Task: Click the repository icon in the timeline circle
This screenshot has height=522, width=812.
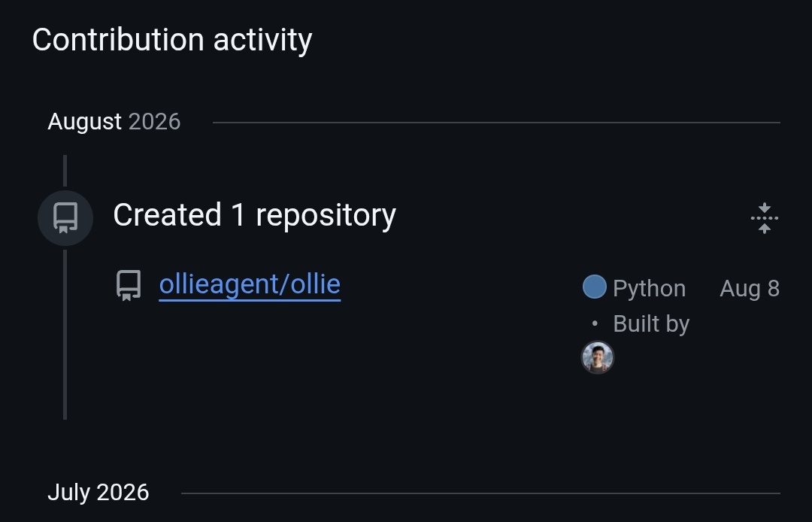Action: point(65,218)
